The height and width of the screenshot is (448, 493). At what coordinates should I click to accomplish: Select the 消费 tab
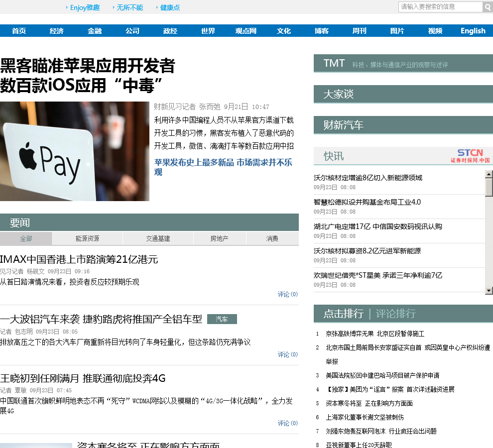pos(272,238)
